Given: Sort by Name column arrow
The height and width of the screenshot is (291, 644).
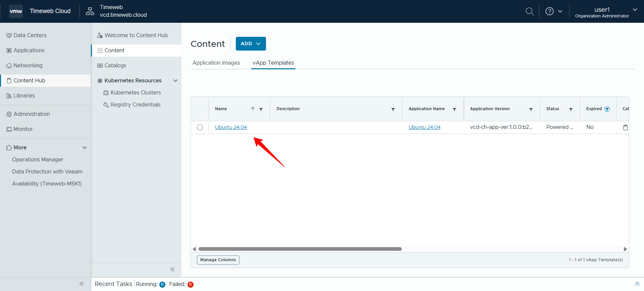Looking at the screenshot, I should point(253,109).
